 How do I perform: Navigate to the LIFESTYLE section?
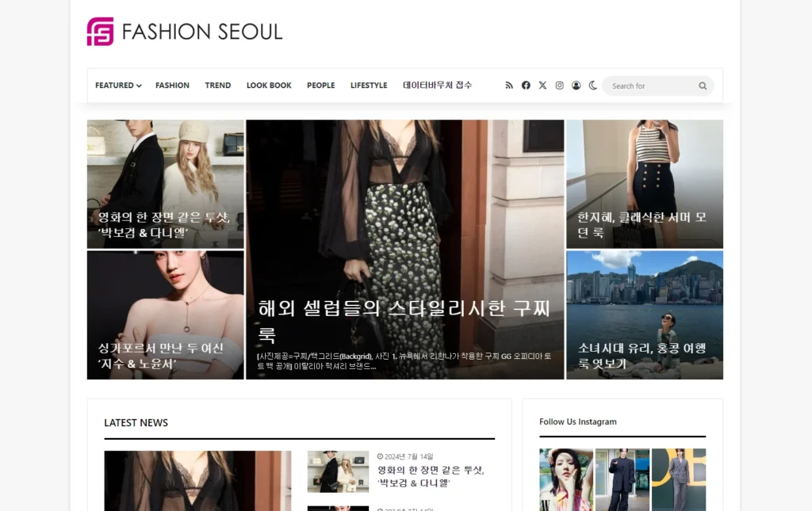coord(369,86)
